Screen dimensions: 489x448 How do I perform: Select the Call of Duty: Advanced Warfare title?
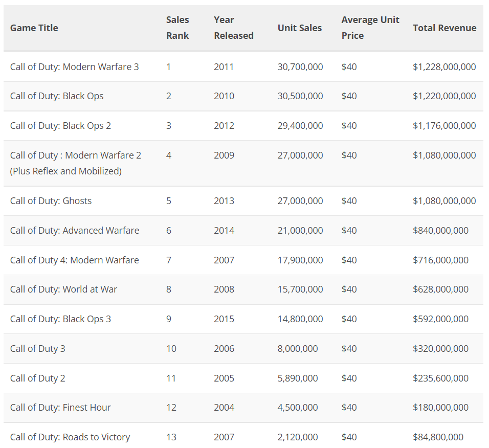click(75, 231)
